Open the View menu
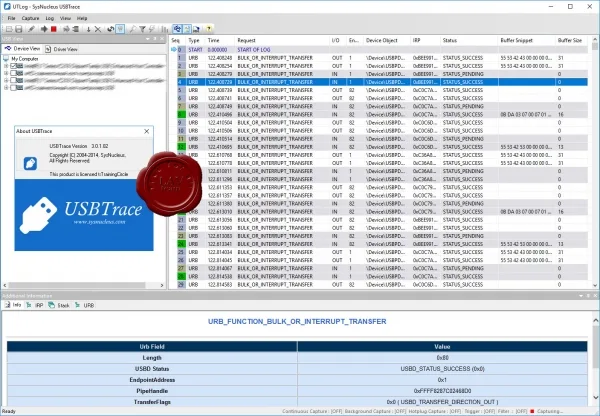600x416 pixels. 65,18
